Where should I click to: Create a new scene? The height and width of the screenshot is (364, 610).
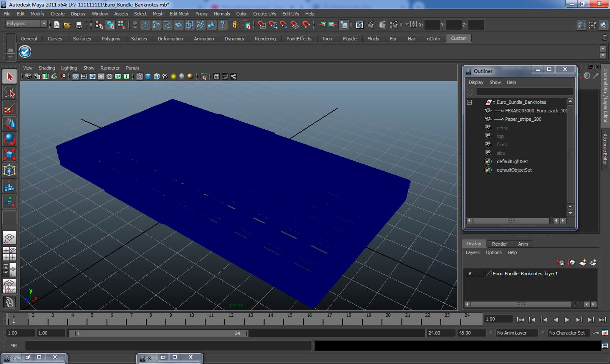coord(57,25)
